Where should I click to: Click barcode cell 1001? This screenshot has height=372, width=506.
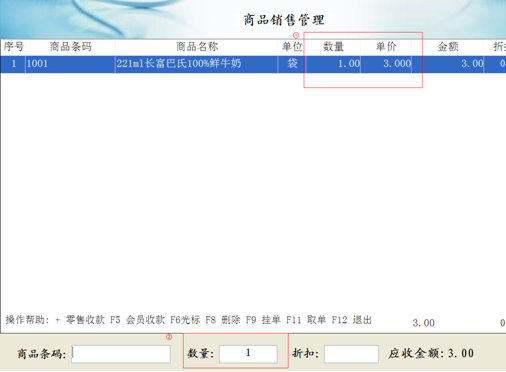71,64
